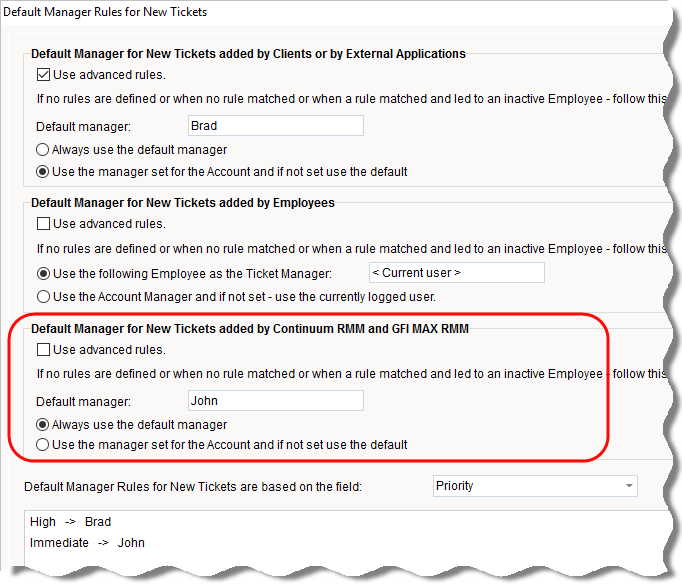
Task: Click the Default manager field containing Brad
Action: pos(275,127)
